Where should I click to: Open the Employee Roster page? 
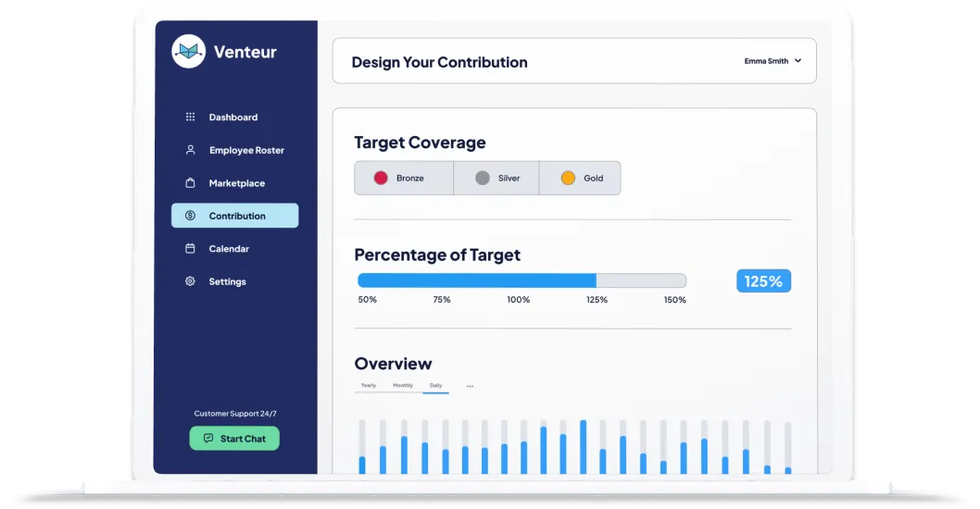click(x=245, y=150)
